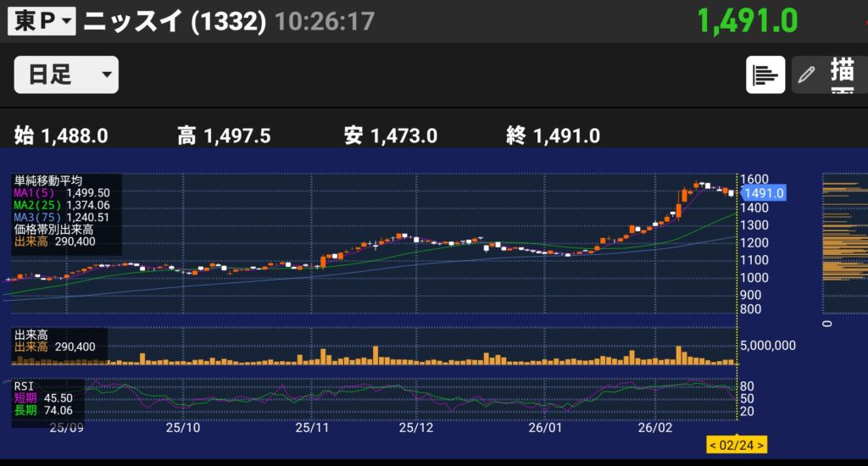Click the 25/11 date axis label
The width and height of the screenshot is (868, 466).
(311, 428)
